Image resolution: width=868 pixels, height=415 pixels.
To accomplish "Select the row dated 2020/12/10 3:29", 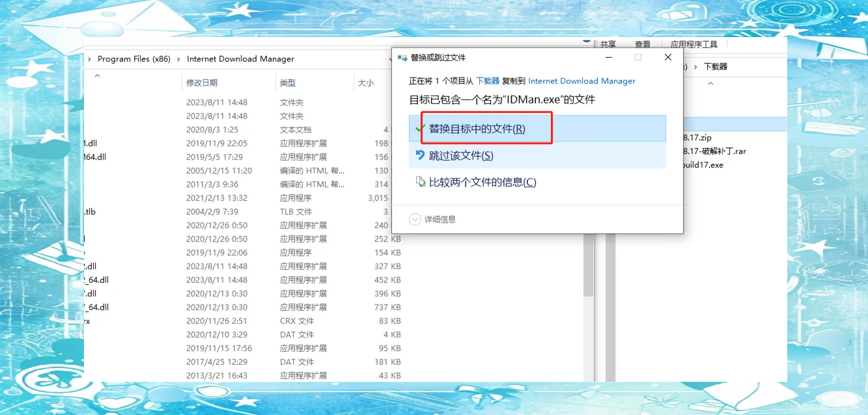I will (242, 335).
